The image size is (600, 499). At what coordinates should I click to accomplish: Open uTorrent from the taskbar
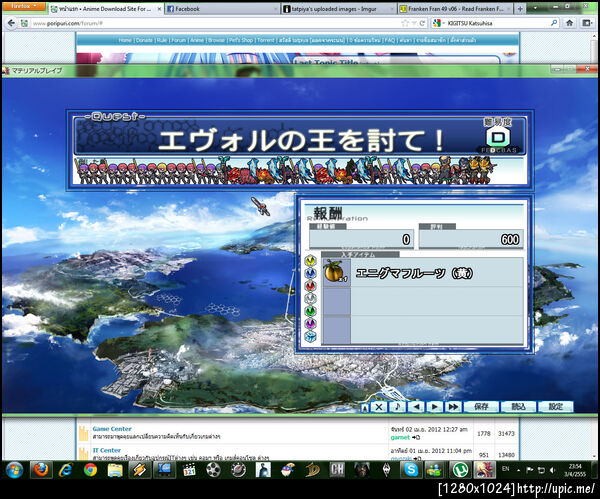(460, 470)
